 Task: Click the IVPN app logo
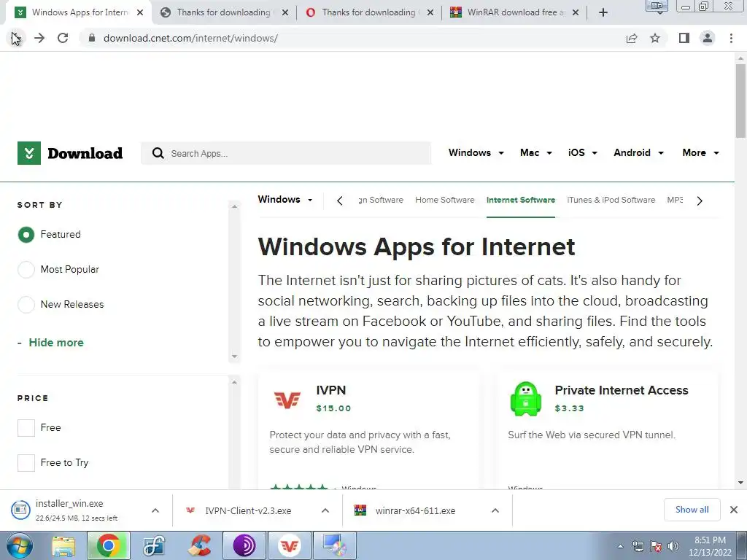pyautogui.click(x=287, y=399)
